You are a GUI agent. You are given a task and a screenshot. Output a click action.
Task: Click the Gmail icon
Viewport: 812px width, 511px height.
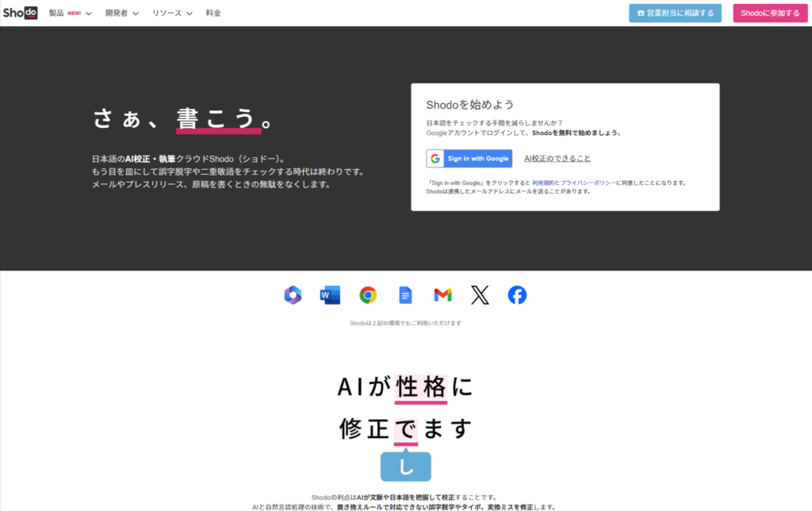[x=442, y=295]
